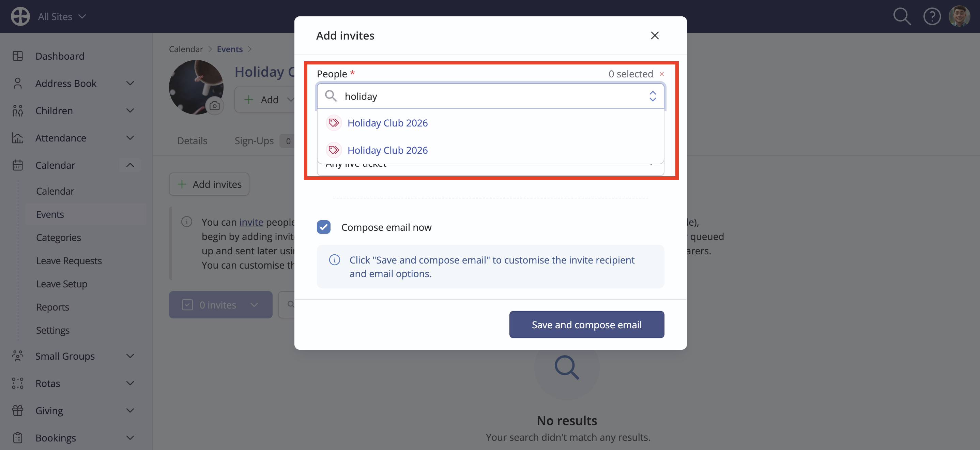980x450 pixels.
Task: Open the global search magnifier icon
Action: coord(902,16)
